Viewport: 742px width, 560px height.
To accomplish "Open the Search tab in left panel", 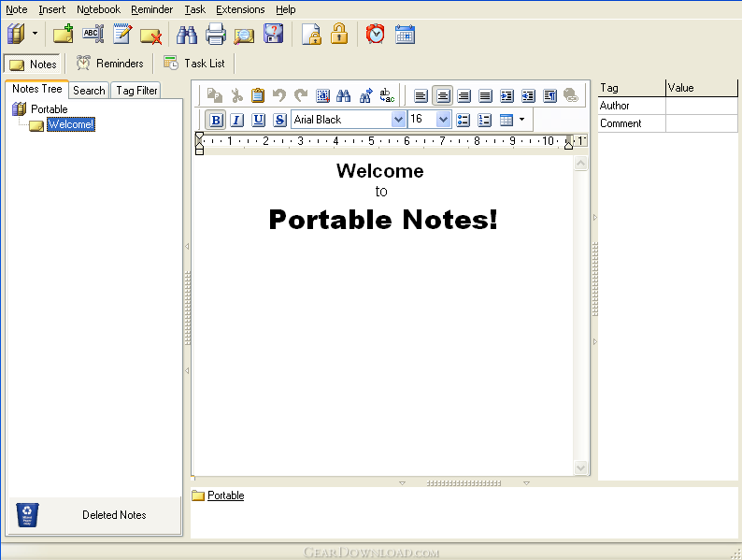I will pyautogui.click(x=89, y=91).
